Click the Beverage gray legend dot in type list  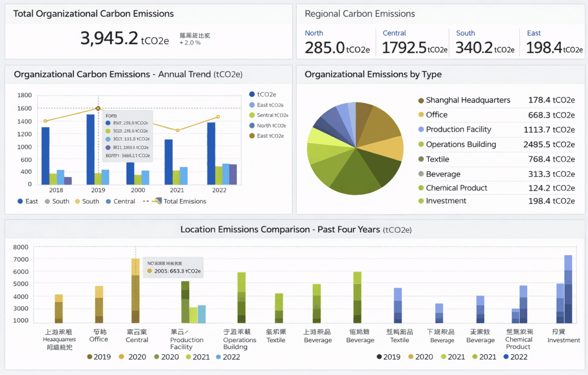421,174
